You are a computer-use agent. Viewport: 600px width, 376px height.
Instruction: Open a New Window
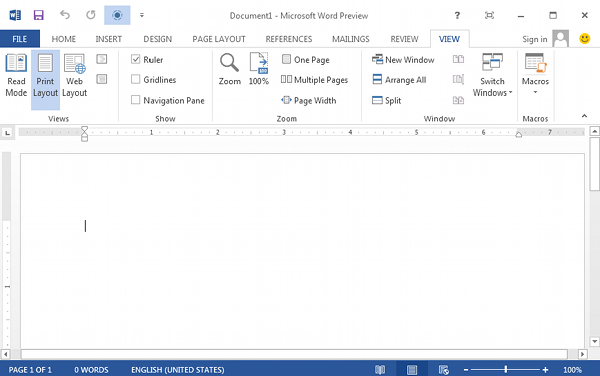tap(403, 60)
